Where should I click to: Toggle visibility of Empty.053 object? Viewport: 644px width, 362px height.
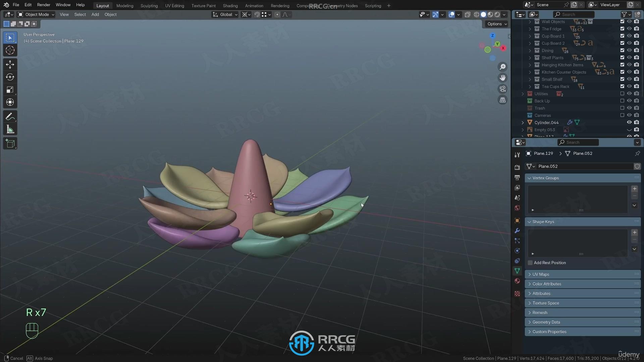629,129
